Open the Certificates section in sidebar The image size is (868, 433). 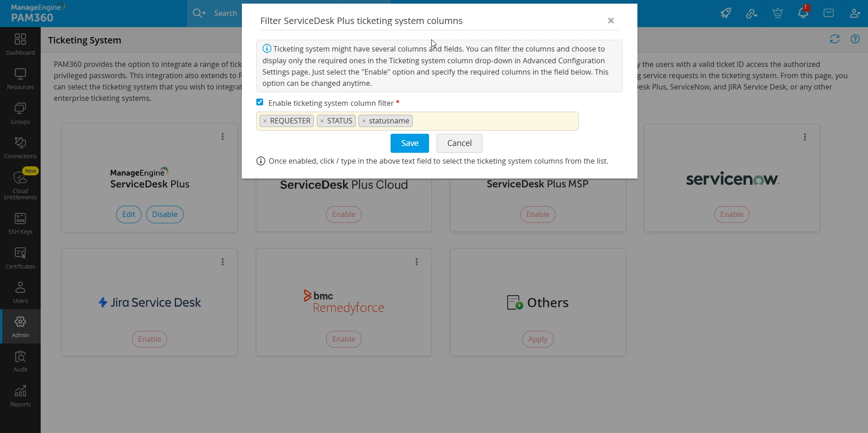[x=19, y=257]
